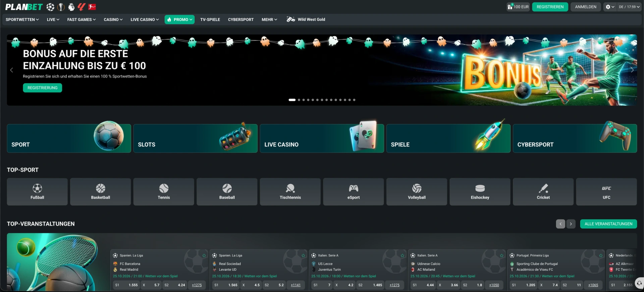Favorite the Real Sociedad vs Levante match
Screen dimensions: 644x292
coord(303,255)
